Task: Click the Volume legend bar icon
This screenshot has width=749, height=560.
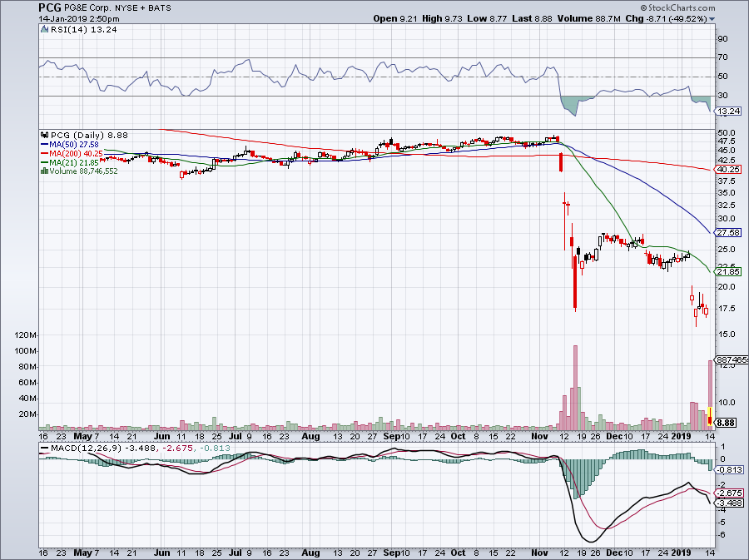Action: (44, 171)
